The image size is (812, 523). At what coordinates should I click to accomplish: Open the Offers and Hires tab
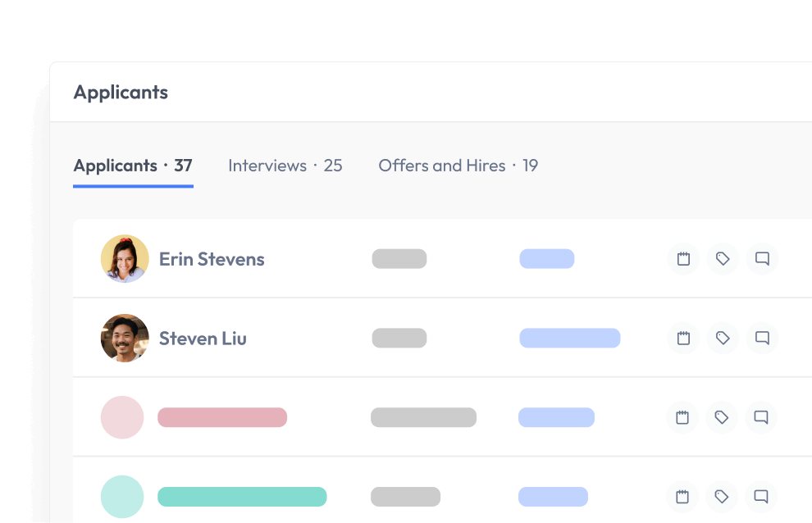[458, 166]
